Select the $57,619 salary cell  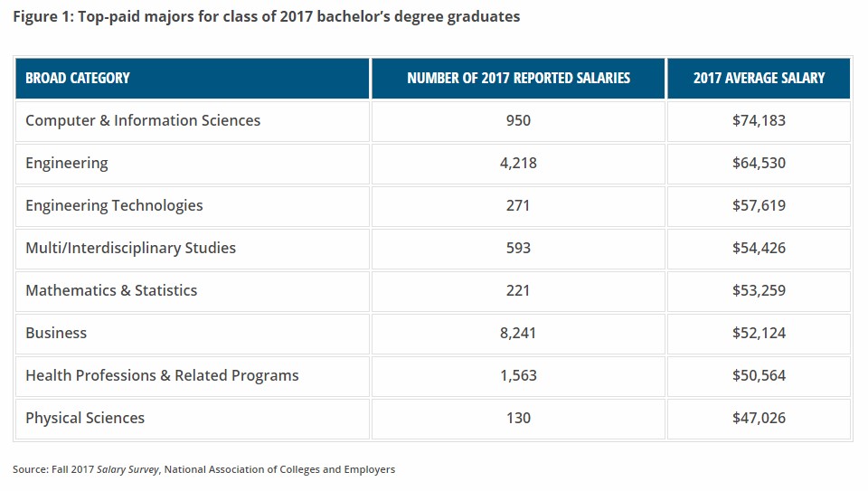(759, 205)
